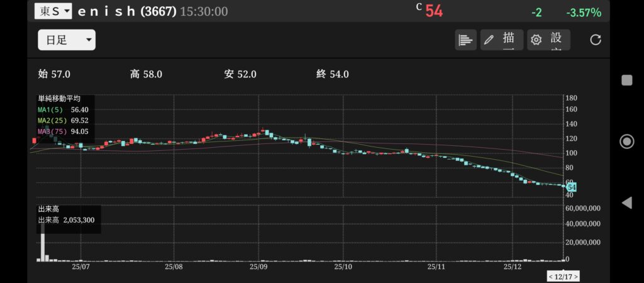Tap the 単純移動平均 indicator title

(x=59, y=99)
